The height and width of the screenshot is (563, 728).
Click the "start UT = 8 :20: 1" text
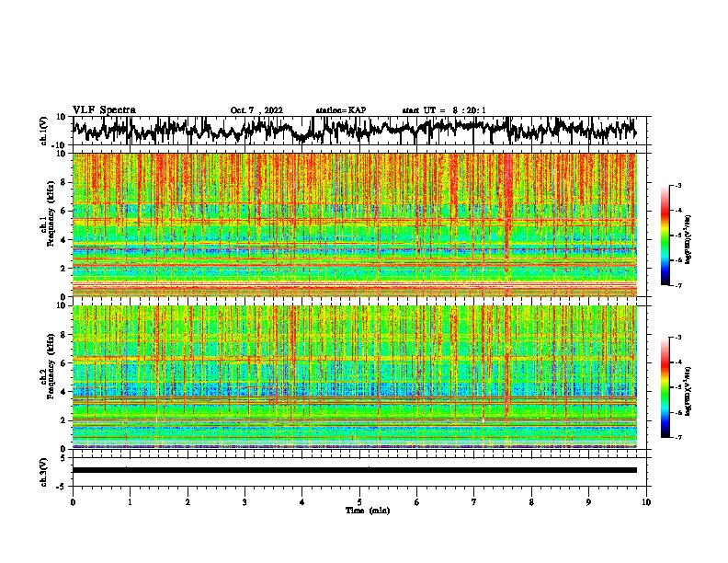click(444, 110)
